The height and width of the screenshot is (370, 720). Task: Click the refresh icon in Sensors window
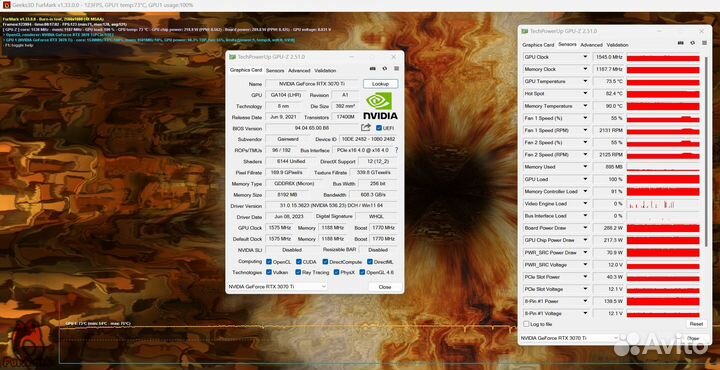pyautogui.click(x=692, y=43)
